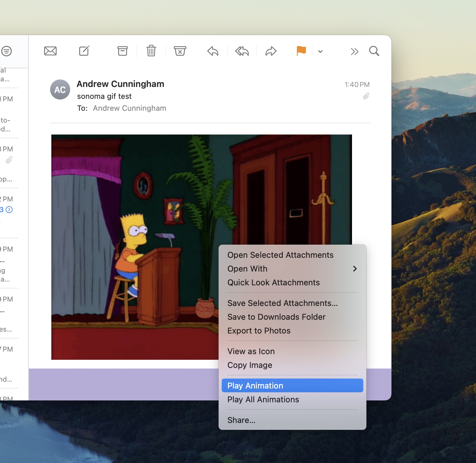Click recipient Andrew Cunningham in To field
Viewport: 476px width, 463px height.
(129, 108)
